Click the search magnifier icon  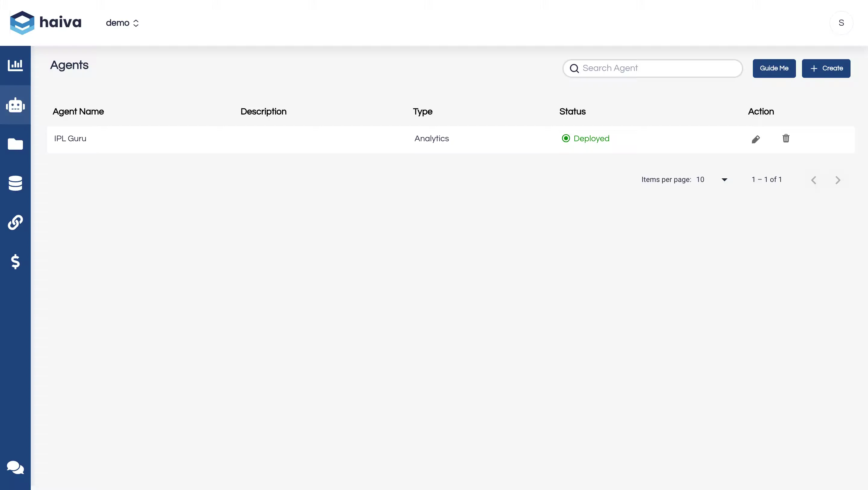tap(574, 68)
